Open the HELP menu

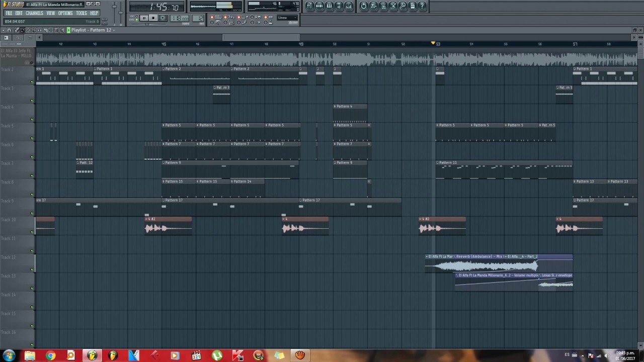click(94, 13)
